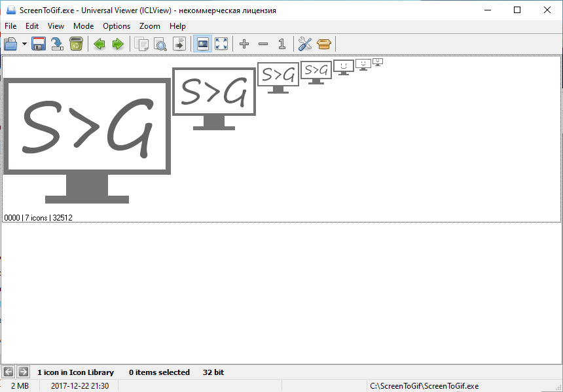Viewport: 563px width, 392px height.
Task: Click the Save floppy disk icon
Action: (x=39, y=44)
